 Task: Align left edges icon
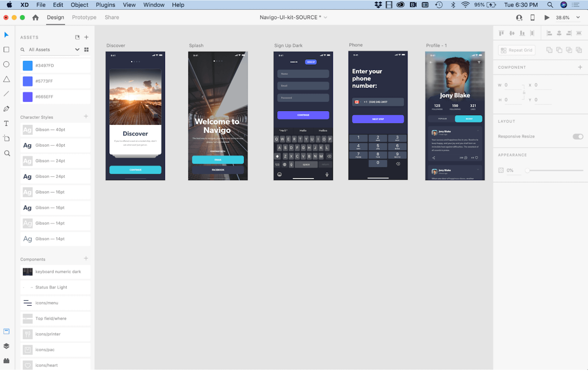click(549, 33)
